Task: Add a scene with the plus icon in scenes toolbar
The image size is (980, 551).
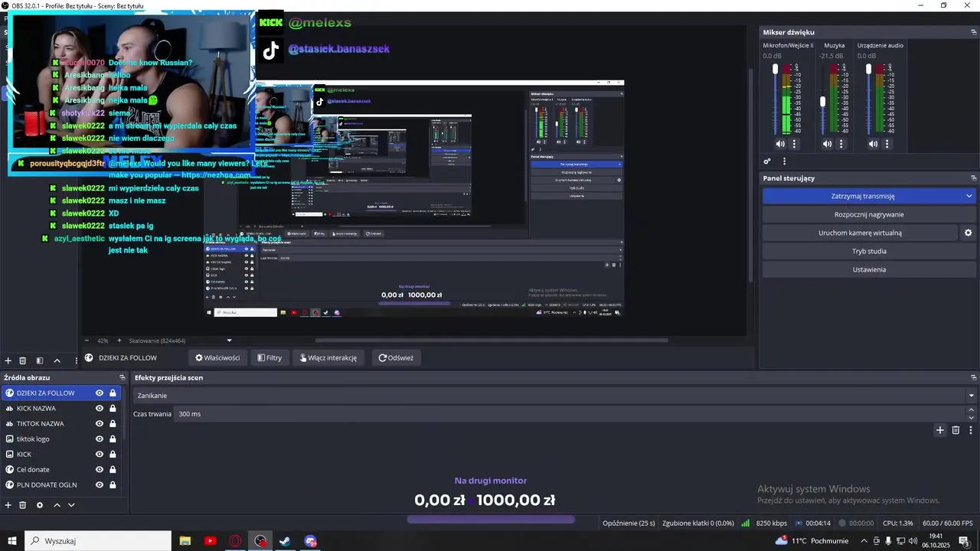Action: tap(8, 360)
